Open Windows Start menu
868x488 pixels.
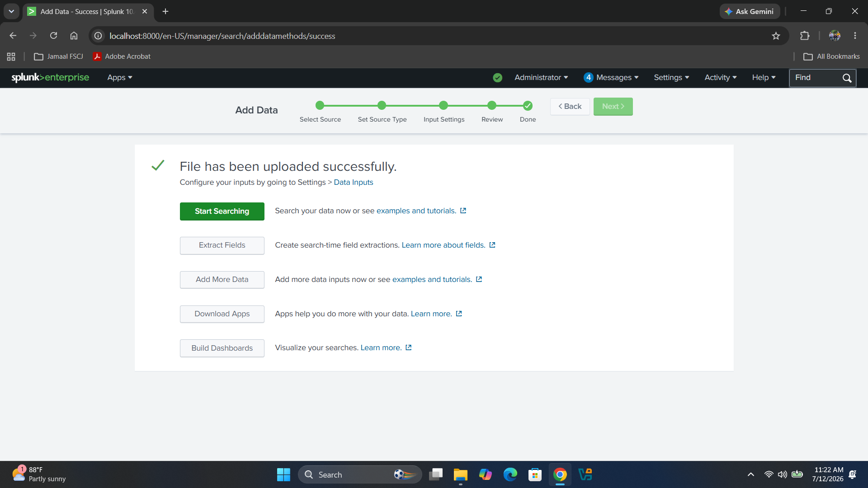[283, 474]
